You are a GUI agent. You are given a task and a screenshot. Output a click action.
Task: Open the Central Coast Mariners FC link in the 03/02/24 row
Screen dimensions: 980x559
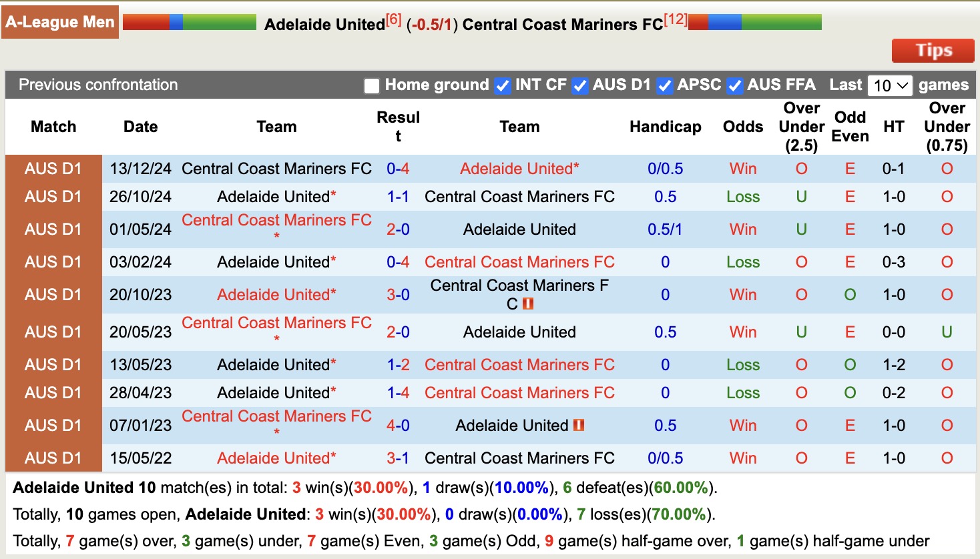pyautogui.click(x=519, y=261)
